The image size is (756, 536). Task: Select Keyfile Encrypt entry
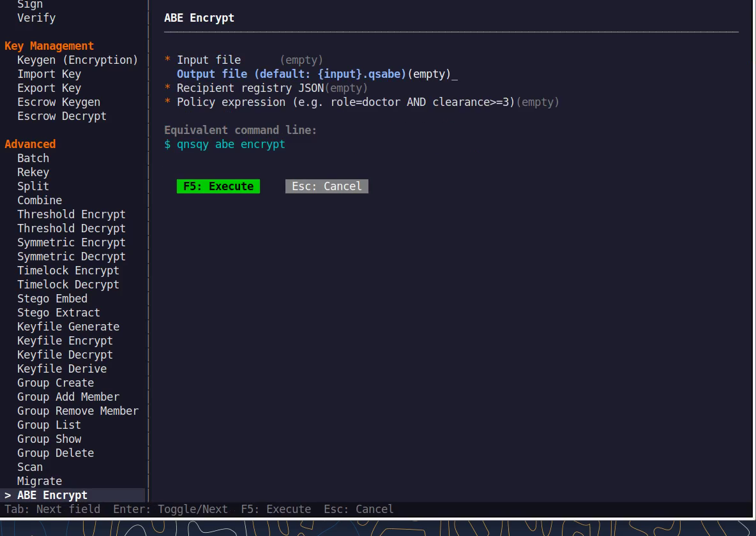click(x=65, y=340)
